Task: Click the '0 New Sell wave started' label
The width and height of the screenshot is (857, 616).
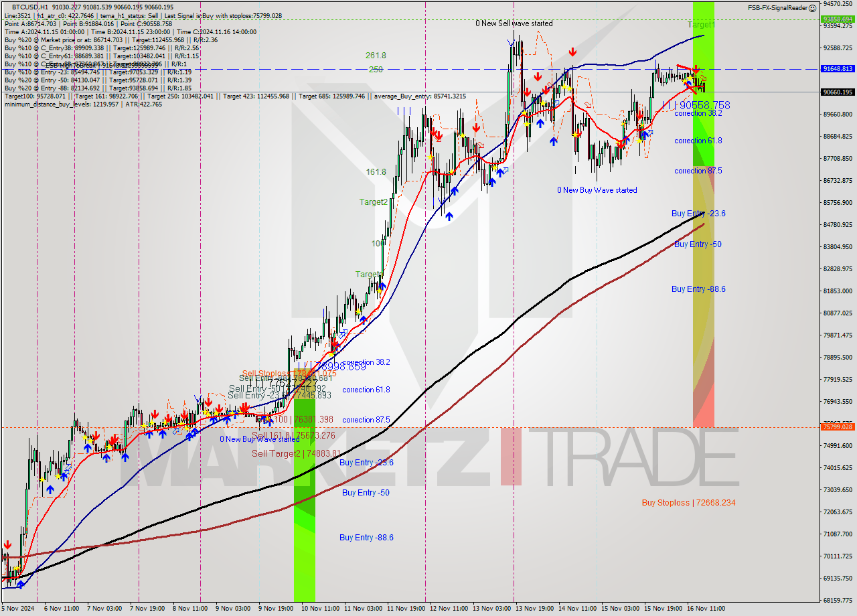Action: [x=514, y=23]
